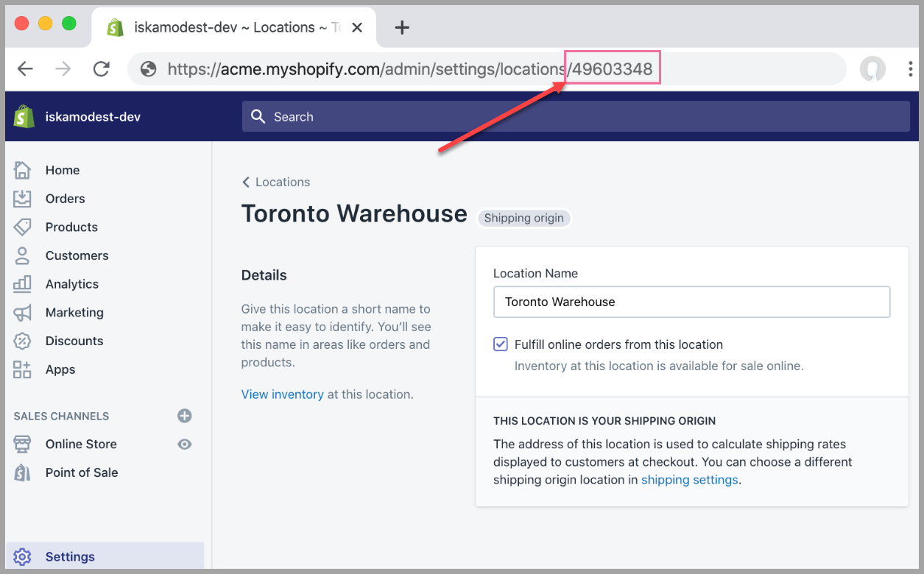Click the Home icon in sidebar
This screenshot has height=574, width=924.
23,170
